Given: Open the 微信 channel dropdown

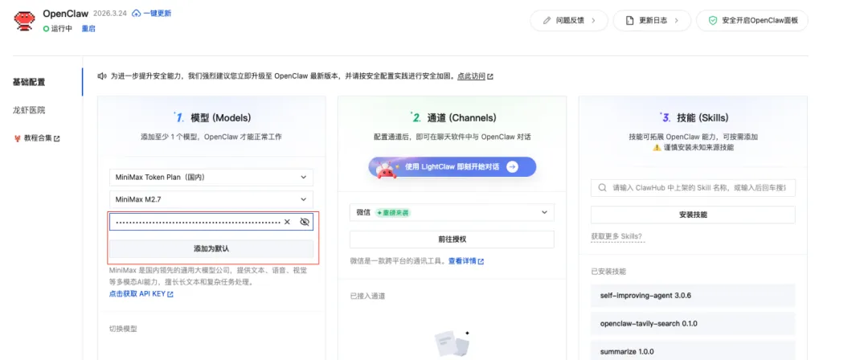Looking at the screenshot, I should 452,212.
